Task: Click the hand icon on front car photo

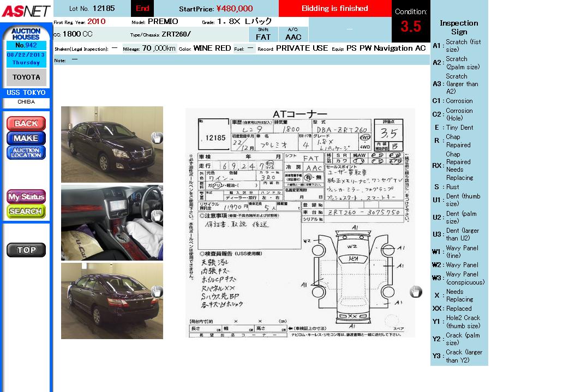Action: tap(157, 138)
